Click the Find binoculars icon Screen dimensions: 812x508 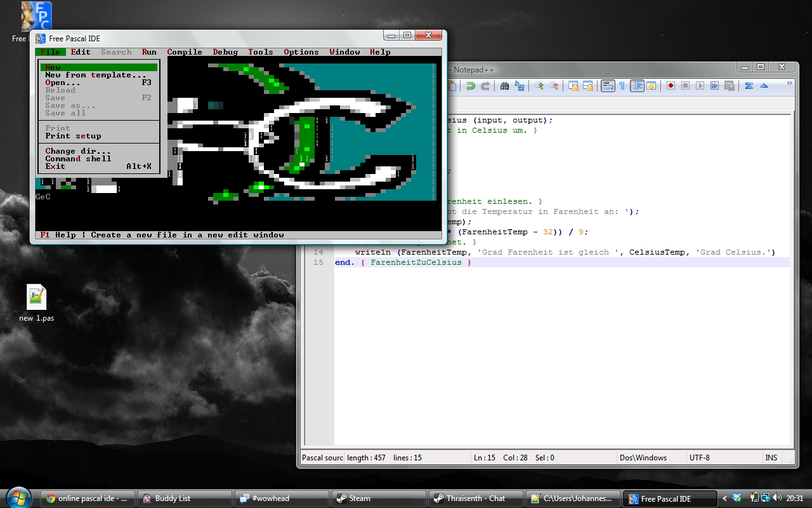pyautogui.click(x=505, y=86)
